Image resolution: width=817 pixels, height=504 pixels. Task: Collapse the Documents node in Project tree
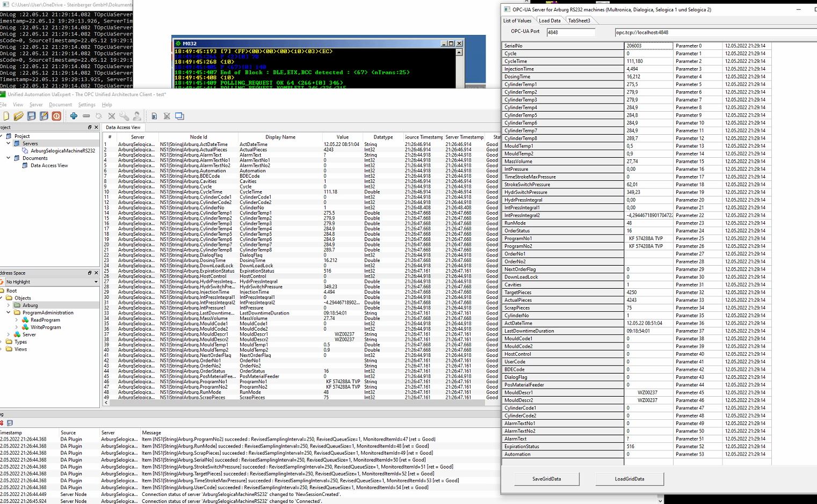tap(8, 158)
